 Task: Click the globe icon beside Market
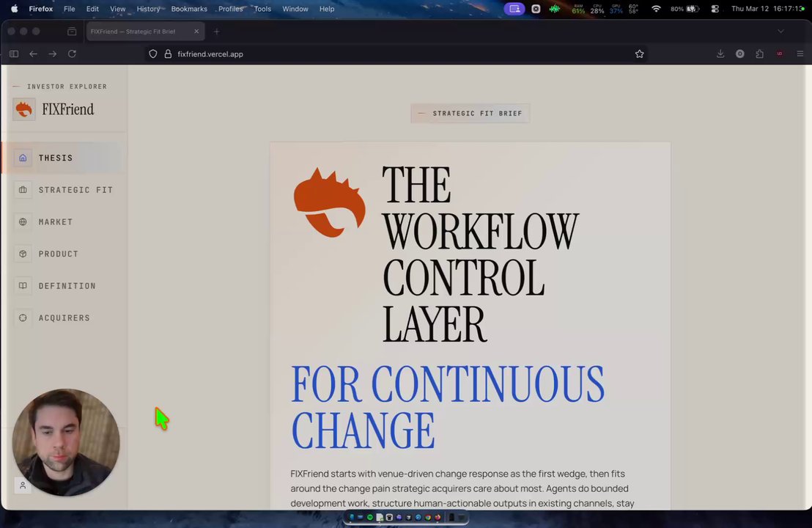23,221
